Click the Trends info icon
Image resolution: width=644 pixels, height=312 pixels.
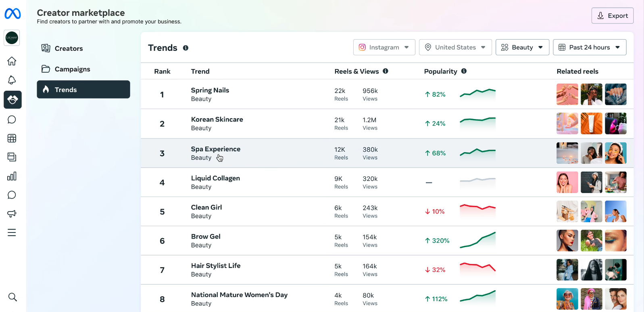tap(185, 48)
